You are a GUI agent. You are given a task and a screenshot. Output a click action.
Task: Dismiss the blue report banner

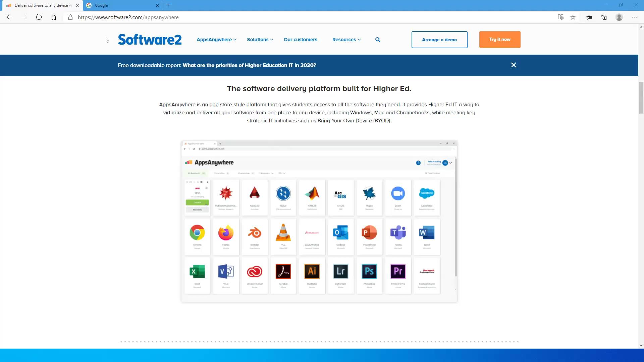pyautogui.click(x=514, y=65)
